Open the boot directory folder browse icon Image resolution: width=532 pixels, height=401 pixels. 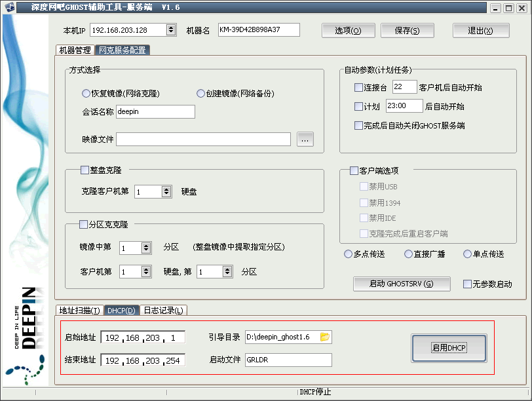[325, 337]
